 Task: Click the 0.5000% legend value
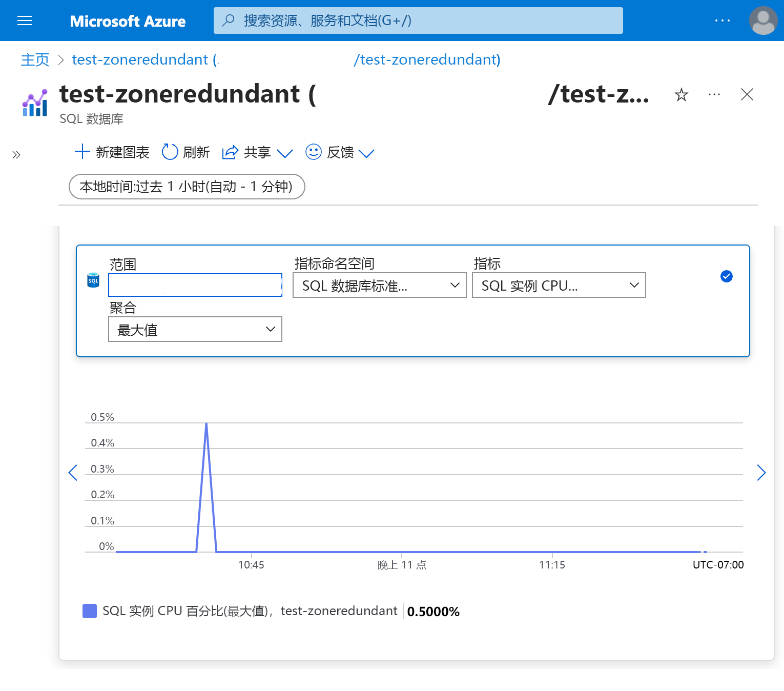click(434, 612)
